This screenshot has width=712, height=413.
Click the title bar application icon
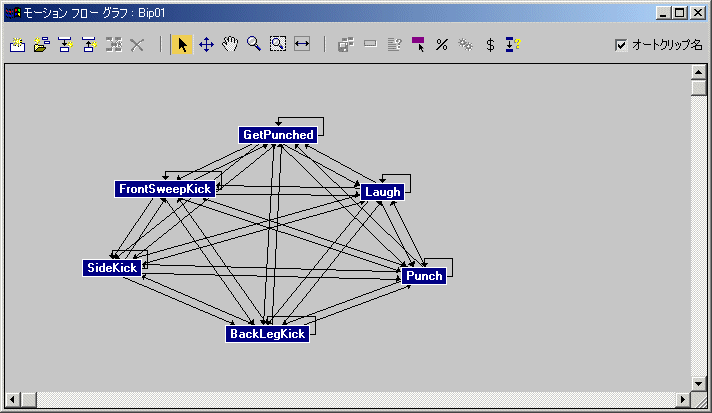point(13,13)
